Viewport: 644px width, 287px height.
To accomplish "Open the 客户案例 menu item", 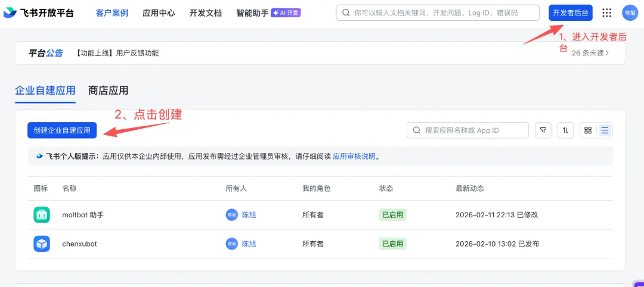I will point(112,13).
